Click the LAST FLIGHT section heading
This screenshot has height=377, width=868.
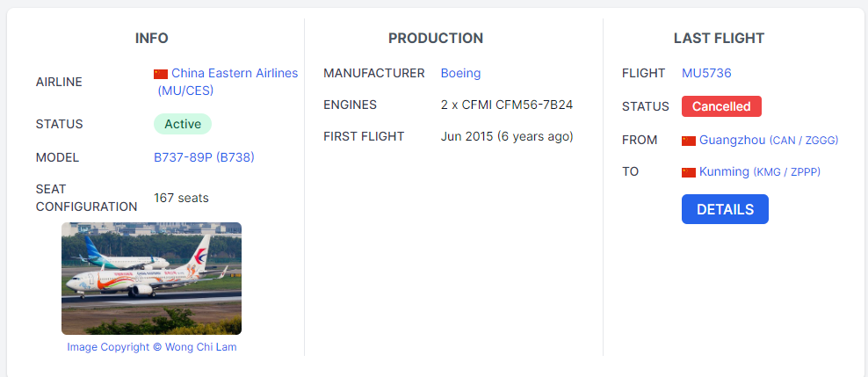[x=719, y=39]
